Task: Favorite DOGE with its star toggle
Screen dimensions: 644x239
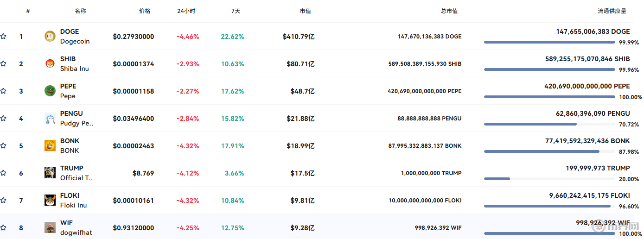Action: point(3,36)
